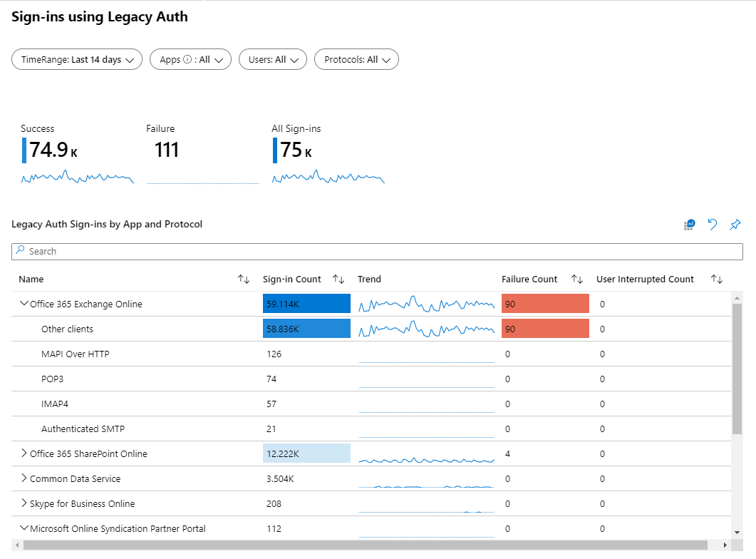Image resolution: width=756 pixels, height=559 pixels.
Task: Expand the Skype for Business Online row
Action: [x=24, y=503]
